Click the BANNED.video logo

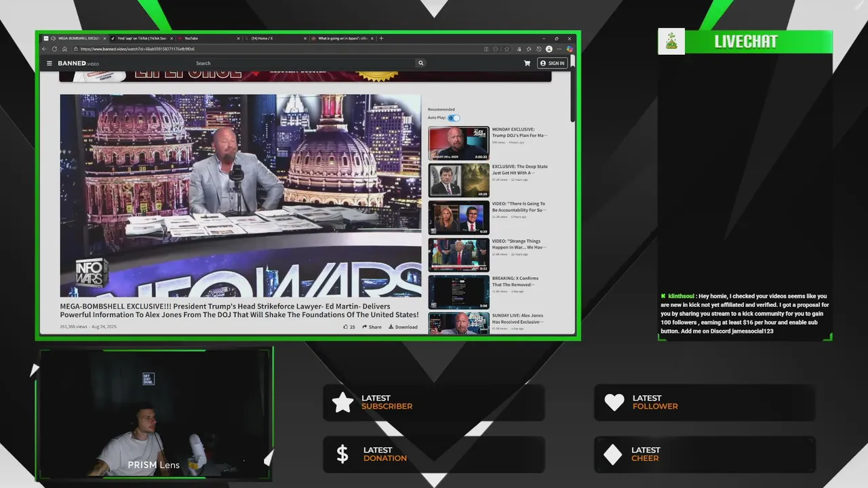[78, 63]
